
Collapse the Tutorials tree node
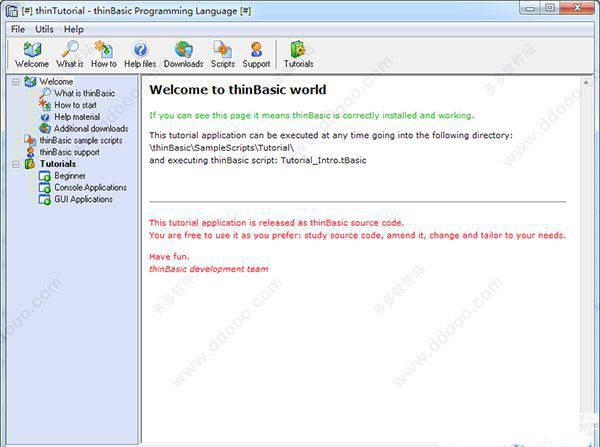pyautogui.click(x=16, y=164)
